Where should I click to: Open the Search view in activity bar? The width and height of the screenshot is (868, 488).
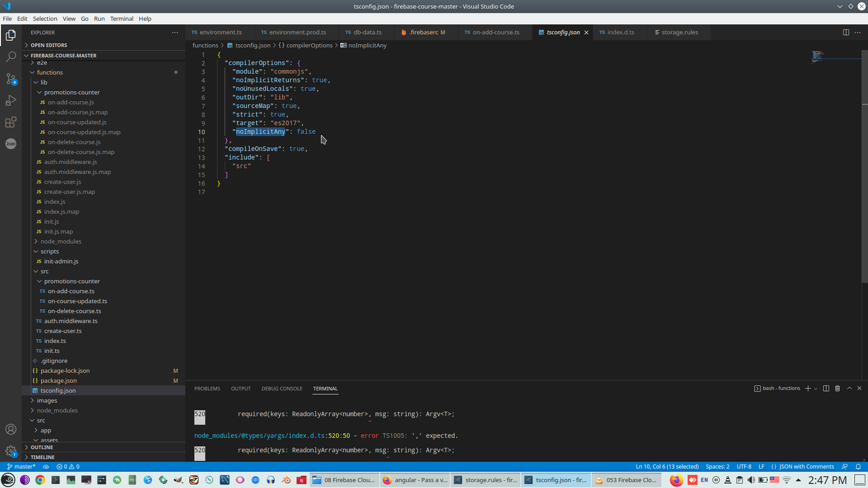tap(11, 57)
